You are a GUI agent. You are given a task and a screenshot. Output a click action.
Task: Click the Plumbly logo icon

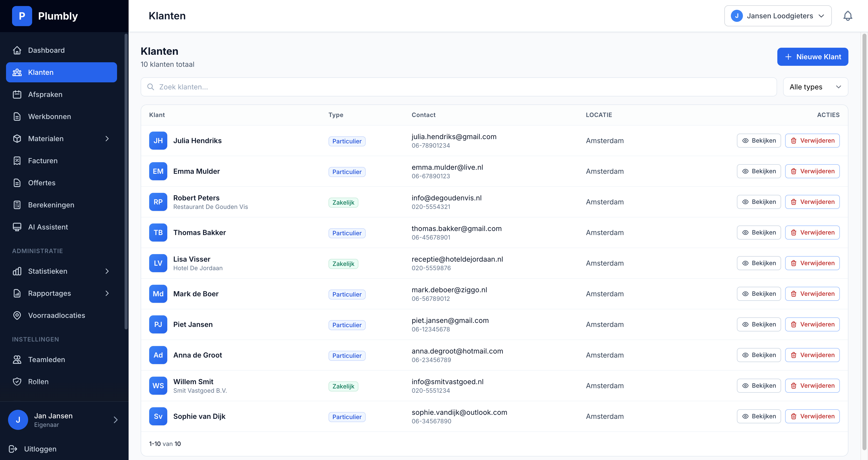22,16
